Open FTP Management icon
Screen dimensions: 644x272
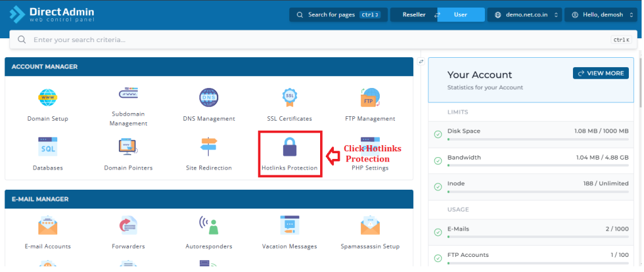pos(370,97)
